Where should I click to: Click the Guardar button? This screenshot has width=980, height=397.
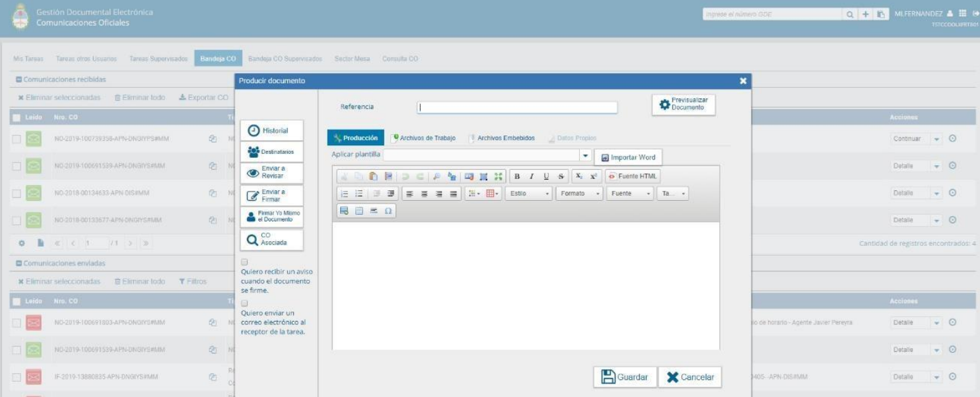tap(625, 377)
